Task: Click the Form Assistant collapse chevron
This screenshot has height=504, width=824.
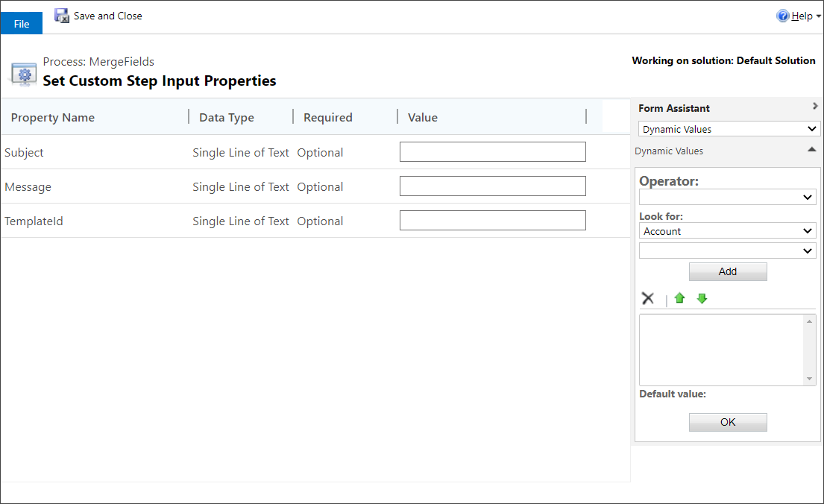Action: point(814,107)
